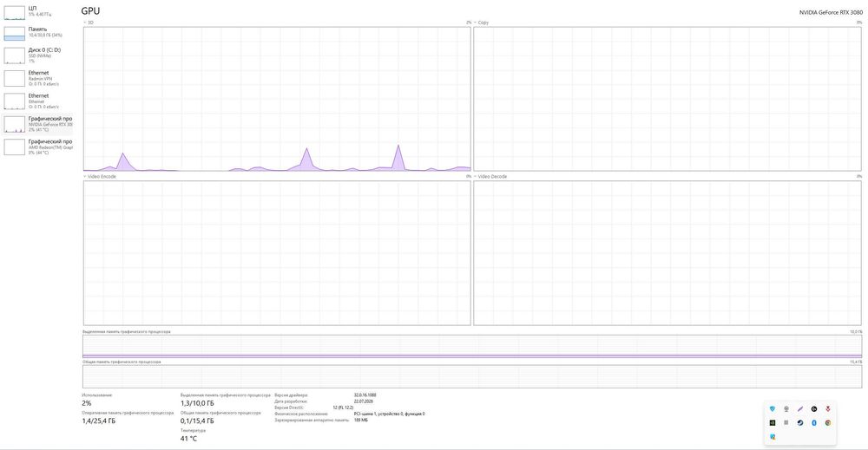Viewport: 868px width, 450px height.
Task: Click the 22.07.2026 driver date value
Action: click(363, 401)
